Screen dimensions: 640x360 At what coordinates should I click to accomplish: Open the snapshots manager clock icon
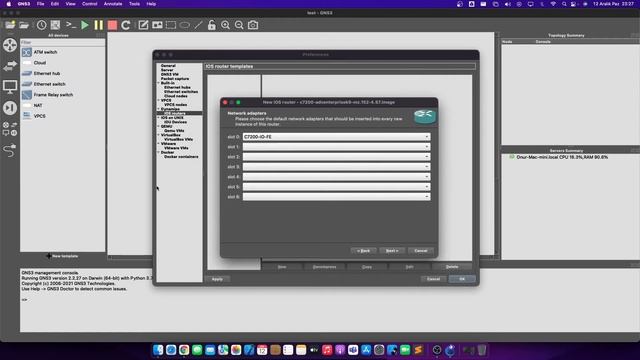coord(42,25)
